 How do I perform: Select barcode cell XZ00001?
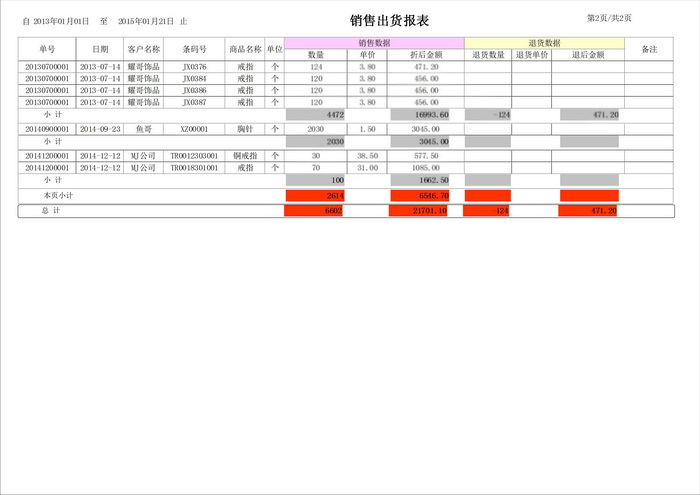(x=194, y=129)
